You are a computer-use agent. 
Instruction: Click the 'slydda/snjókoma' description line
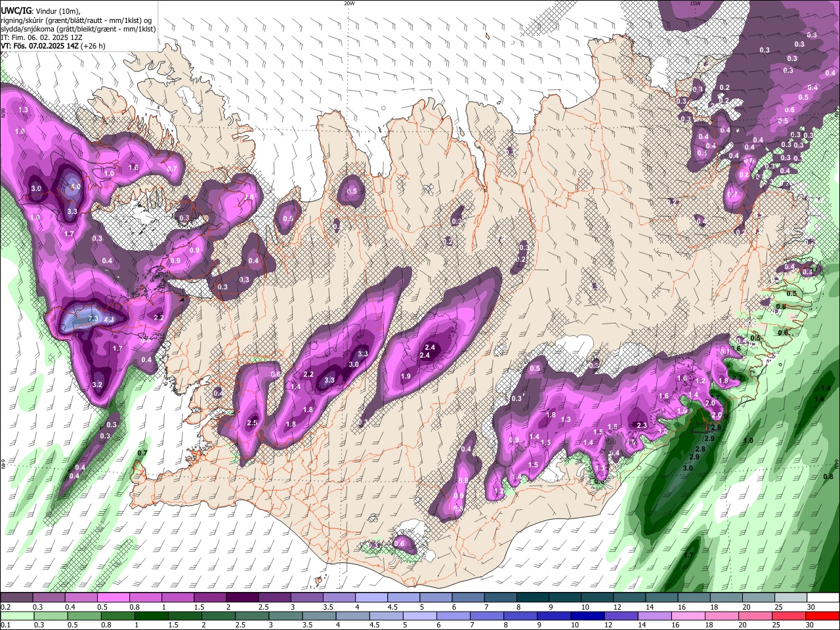click(x=78, y=28)
